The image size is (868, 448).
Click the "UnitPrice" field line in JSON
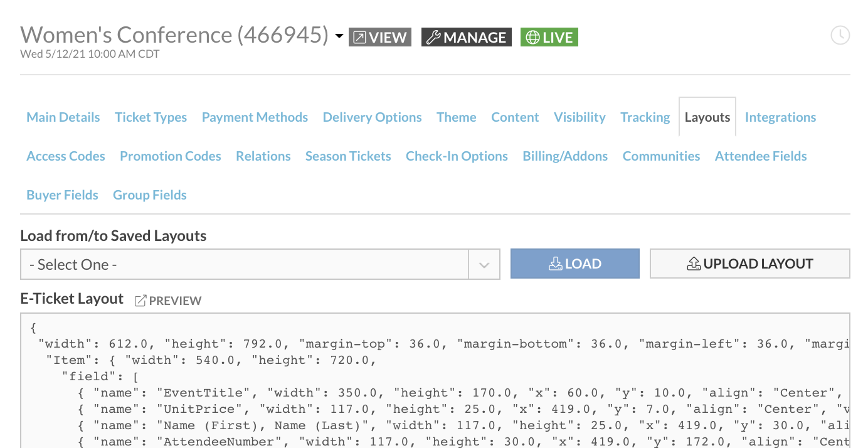(463, 409)
